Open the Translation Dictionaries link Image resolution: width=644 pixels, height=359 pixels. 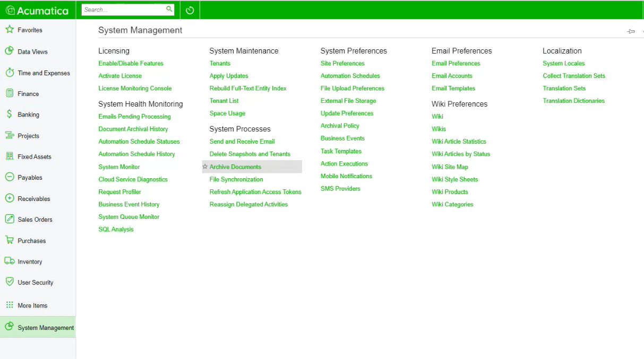(x=573, y=101)
